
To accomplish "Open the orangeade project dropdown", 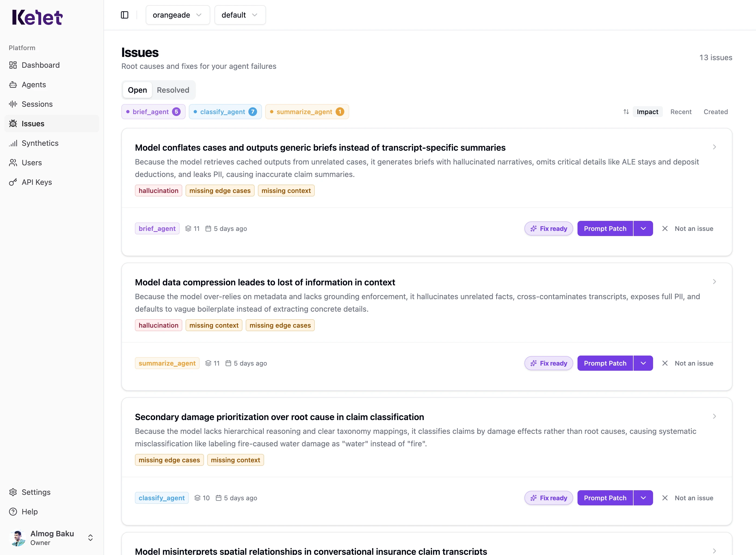I will point(178,15).
